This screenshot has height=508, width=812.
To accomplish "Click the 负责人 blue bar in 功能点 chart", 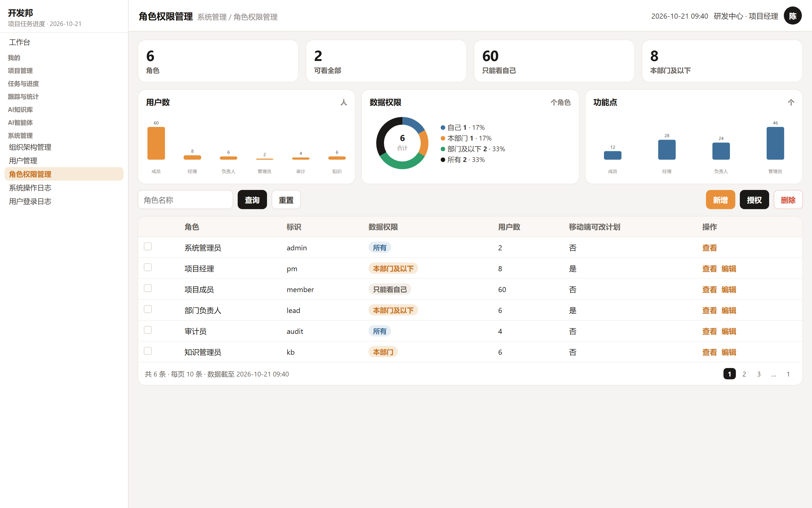I will (721, 151).
